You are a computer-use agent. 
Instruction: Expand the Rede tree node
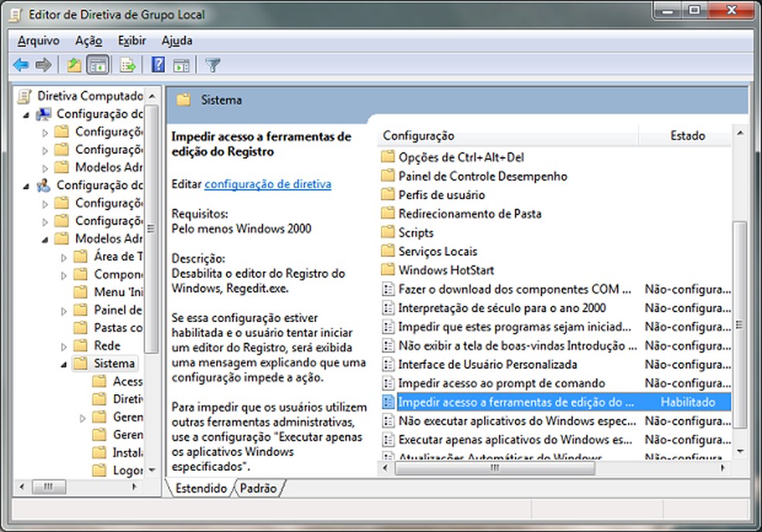tap(62, 345)
